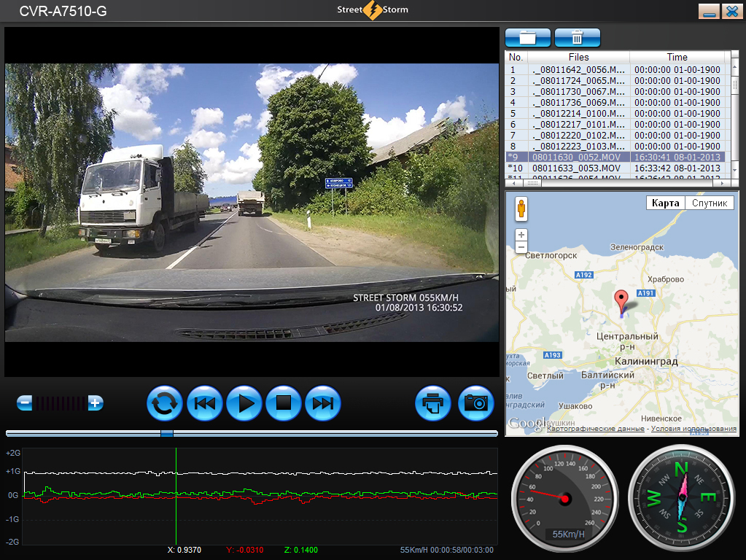This screenshot has height=560, width=746.
Task: Select file ._08011730_0067 in list
Action: (615, 91)
